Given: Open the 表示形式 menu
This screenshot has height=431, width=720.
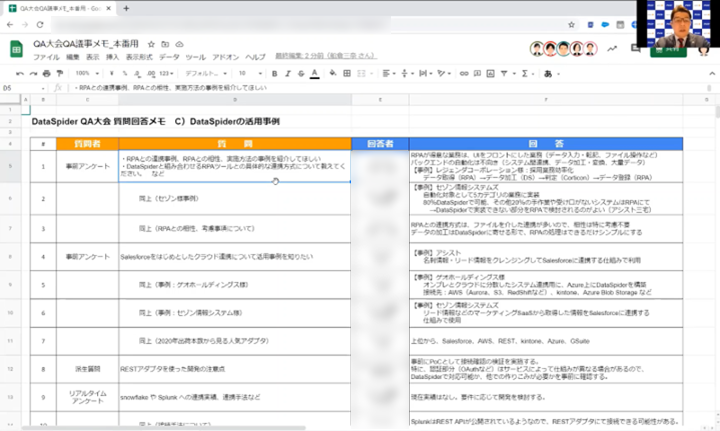Looking at the screenshot, I should [139, 57].
